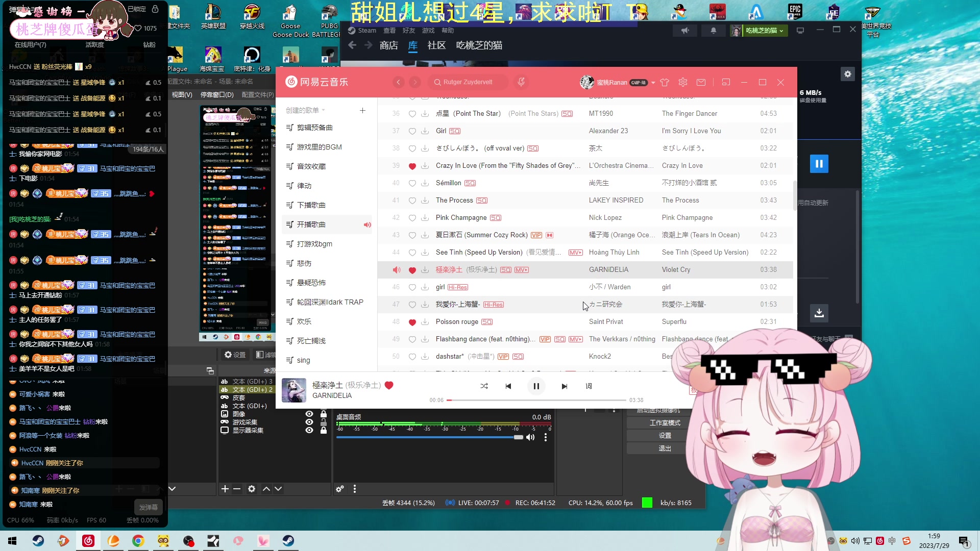Screen dimensions: 980x551
Task: Unlike the currently playing song in player bar
Action: point(389,385)
